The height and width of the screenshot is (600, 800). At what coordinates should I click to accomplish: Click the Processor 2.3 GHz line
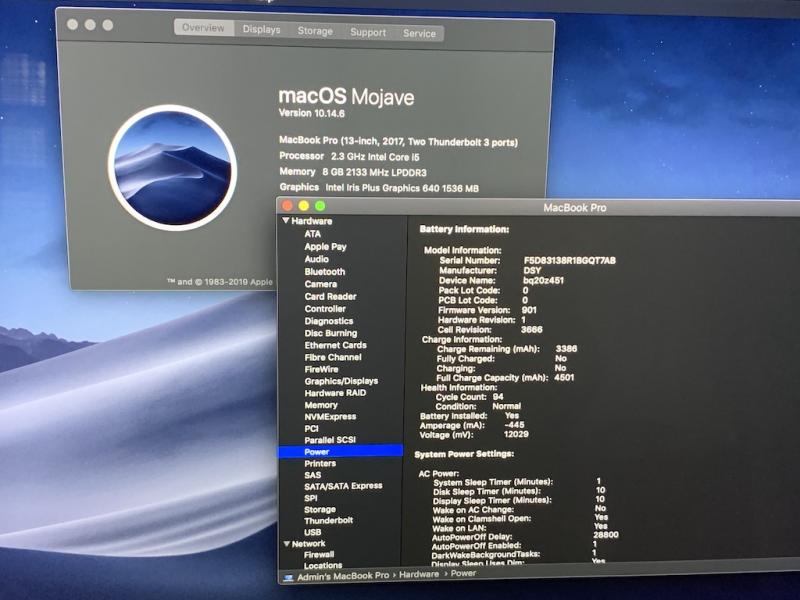pos(349,157)
